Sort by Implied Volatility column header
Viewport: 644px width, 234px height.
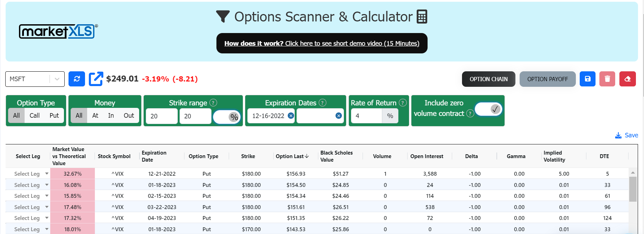pyautogui.click(x=554, y=156)
